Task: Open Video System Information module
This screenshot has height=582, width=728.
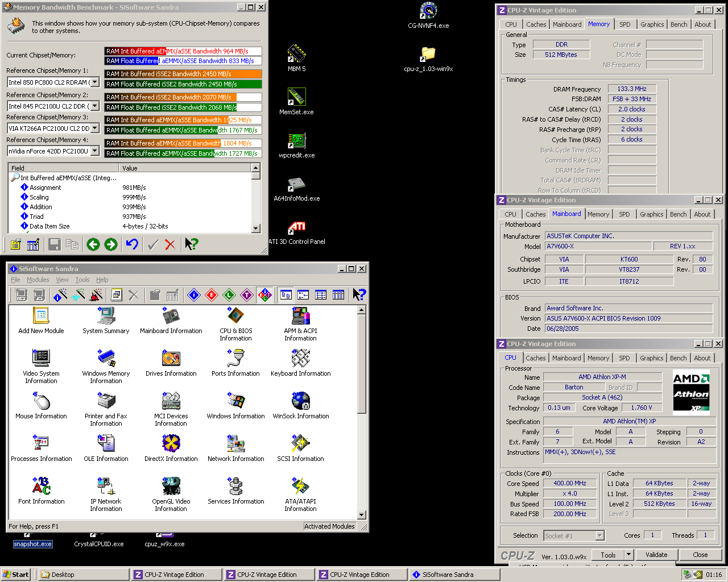Action: [x=41, y=367]
